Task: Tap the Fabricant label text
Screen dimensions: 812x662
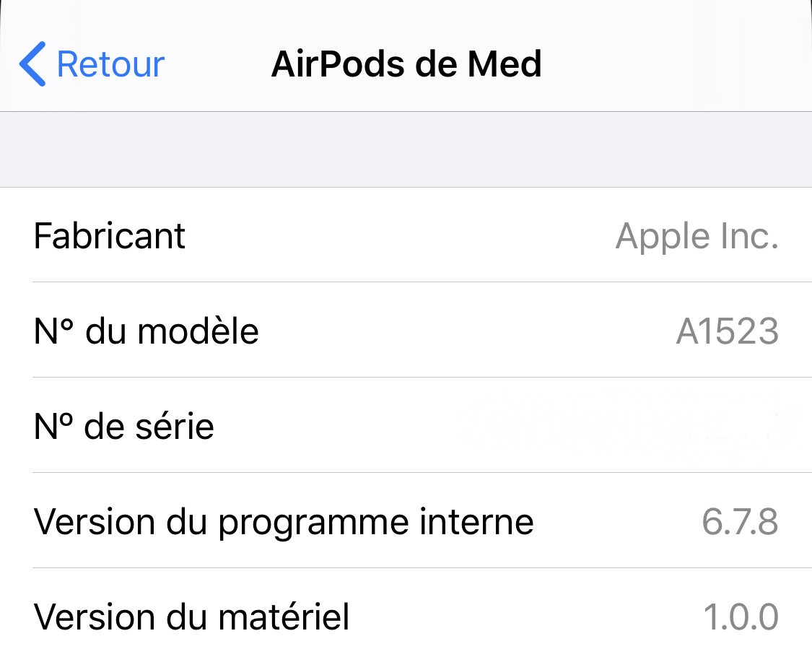Action: pos(110,236)
